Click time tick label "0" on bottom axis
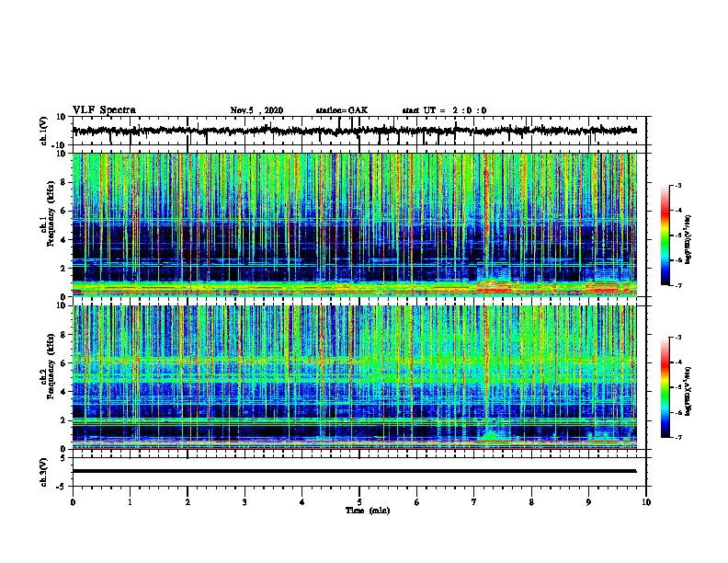 click(x=73, y=502)
